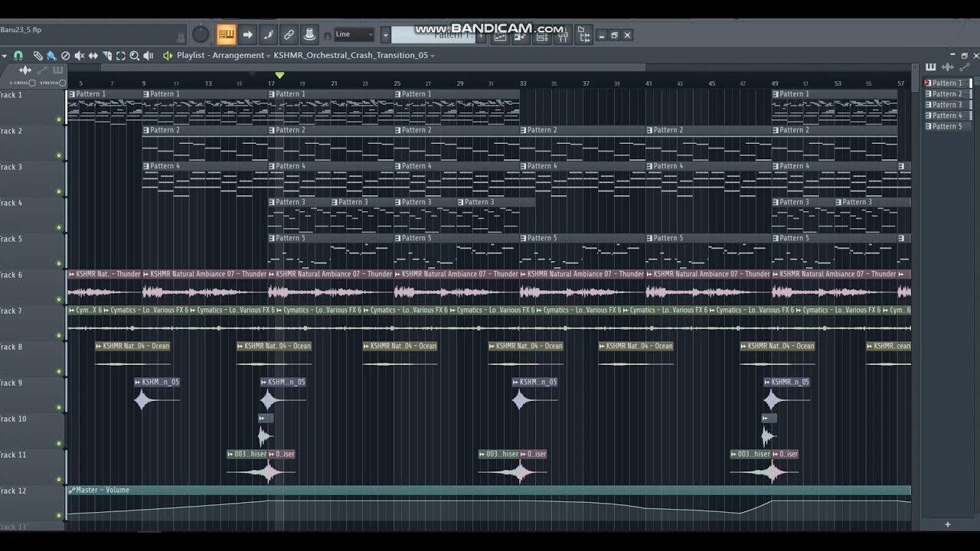Show audio clips via waveform icon in picker panel
980x551 pixels.
(x=947, y=67)
